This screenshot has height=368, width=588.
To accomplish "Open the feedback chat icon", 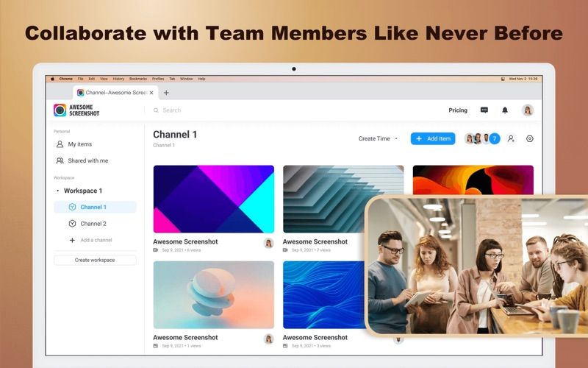I will coord(484,110).
